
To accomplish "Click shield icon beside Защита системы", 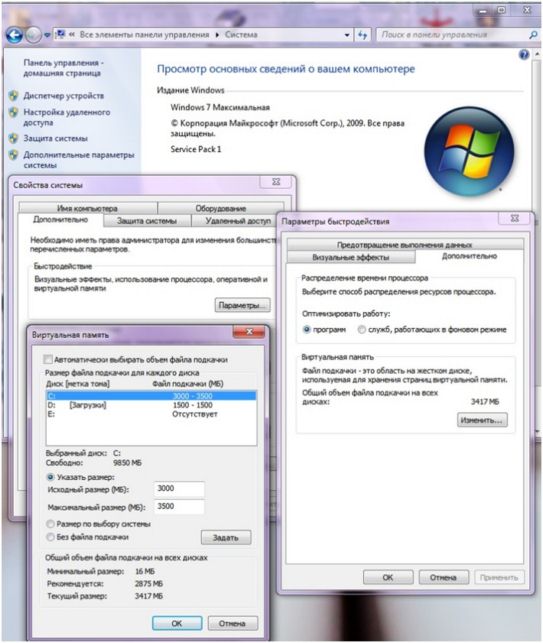I will (14, 138).
